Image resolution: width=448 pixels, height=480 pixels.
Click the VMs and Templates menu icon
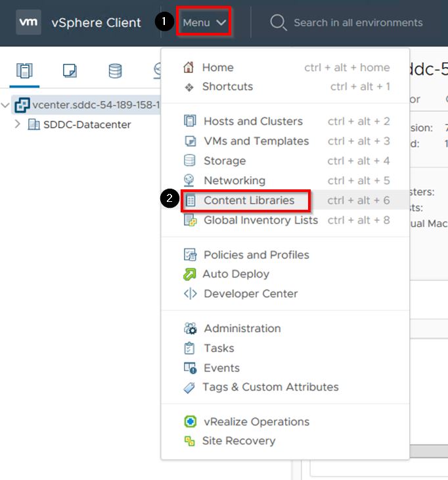coord(190,141)
